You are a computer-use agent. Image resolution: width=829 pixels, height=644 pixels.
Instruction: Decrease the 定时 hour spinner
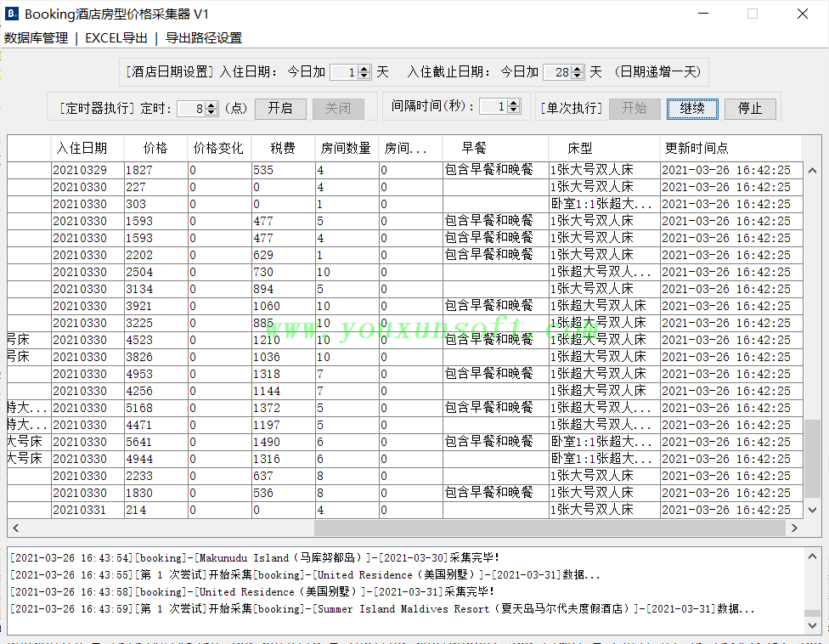[x=211, y=112]
